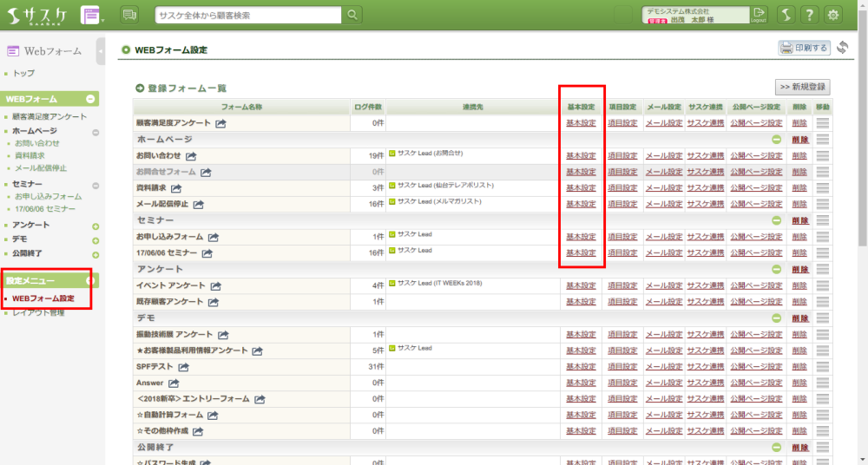Click the 印刷する print button

coord(804,48)
